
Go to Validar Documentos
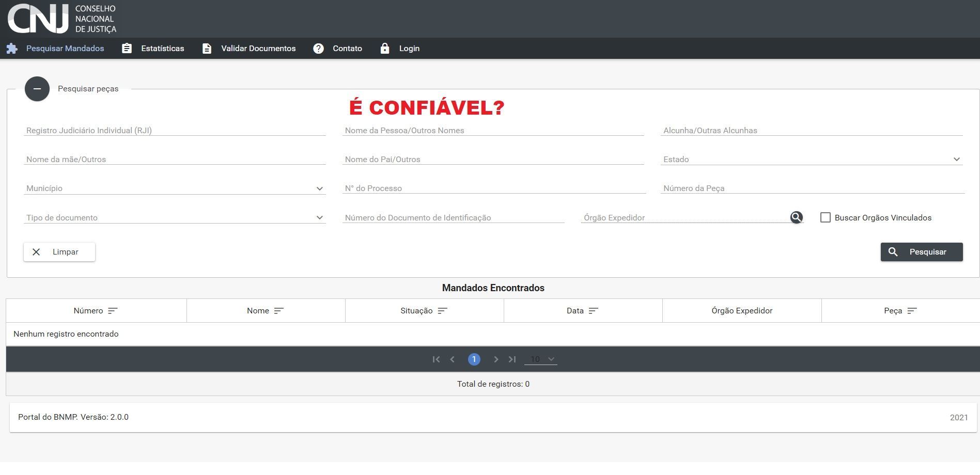[248, 49]
